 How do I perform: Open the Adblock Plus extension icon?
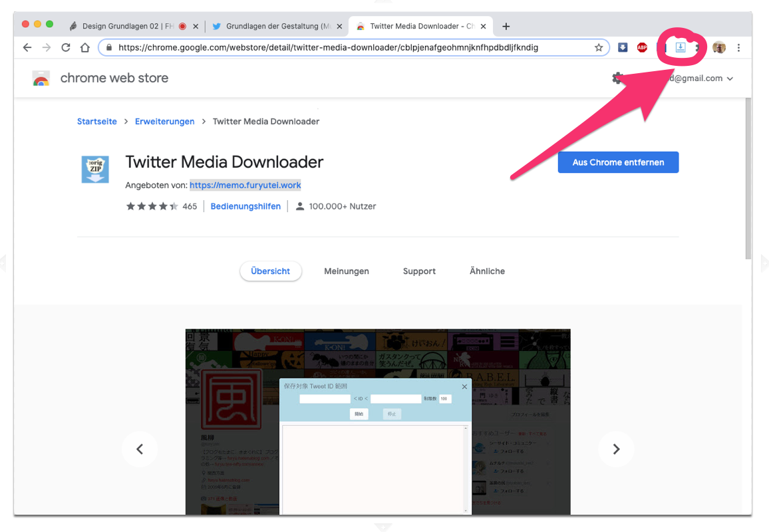pyautogui.click(x=642, y=47)
